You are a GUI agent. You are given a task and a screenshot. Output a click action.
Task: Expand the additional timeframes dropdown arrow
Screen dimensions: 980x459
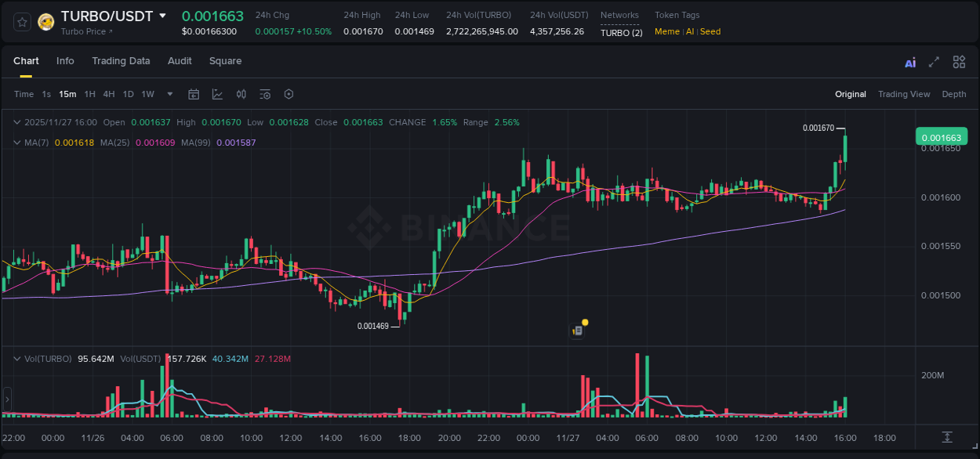[x=169, y=94]
